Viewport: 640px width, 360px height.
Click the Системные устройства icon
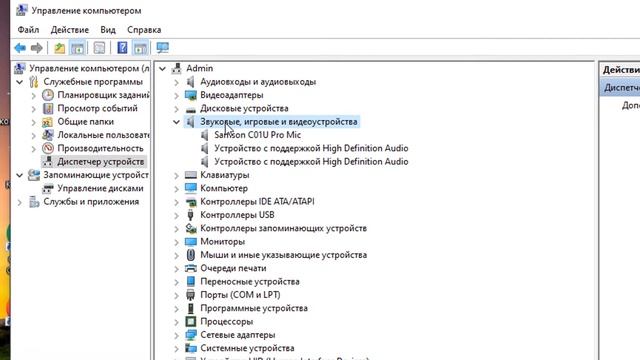[191, 348]
